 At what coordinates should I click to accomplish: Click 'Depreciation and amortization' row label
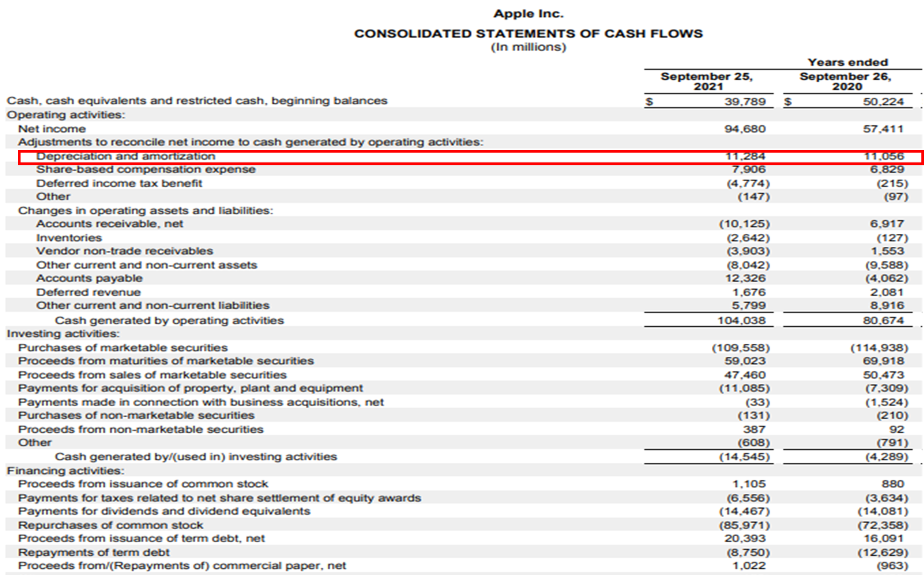(126, 156)
